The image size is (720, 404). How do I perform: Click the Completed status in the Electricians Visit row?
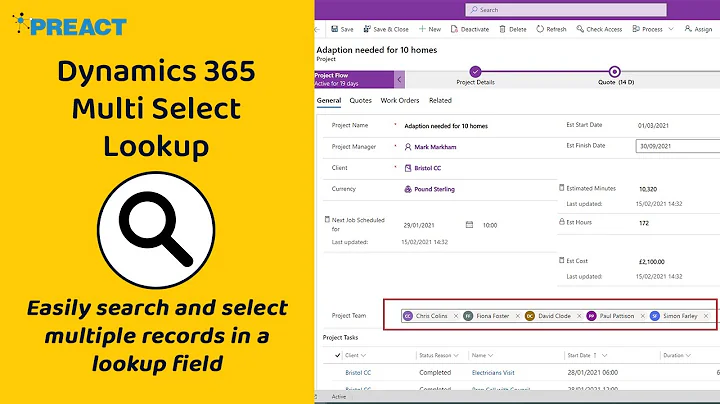coord(435,373)
